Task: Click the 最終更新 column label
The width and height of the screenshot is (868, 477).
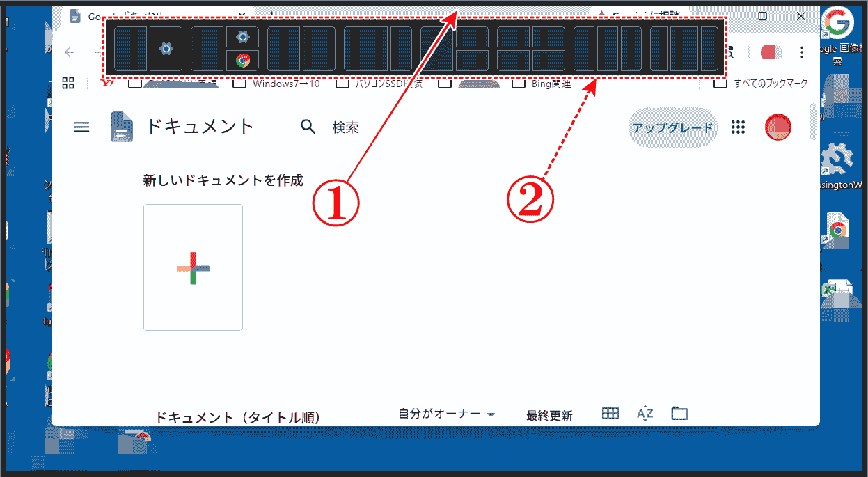Action: click(x=550, y=416)
